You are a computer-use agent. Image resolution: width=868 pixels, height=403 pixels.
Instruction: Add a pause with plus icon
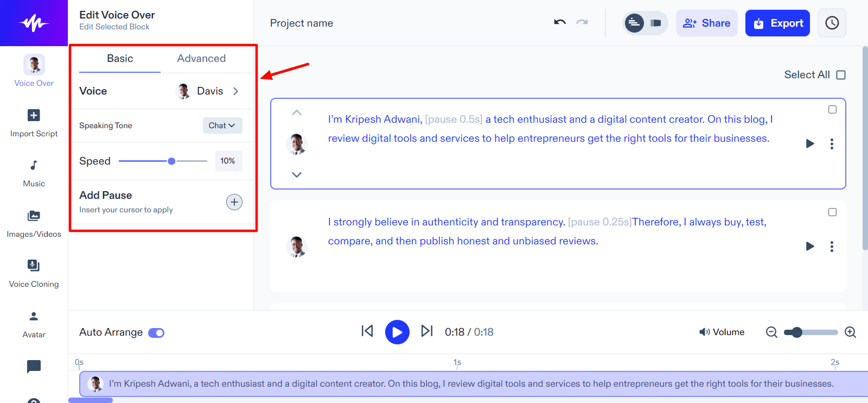pos(234,202)
